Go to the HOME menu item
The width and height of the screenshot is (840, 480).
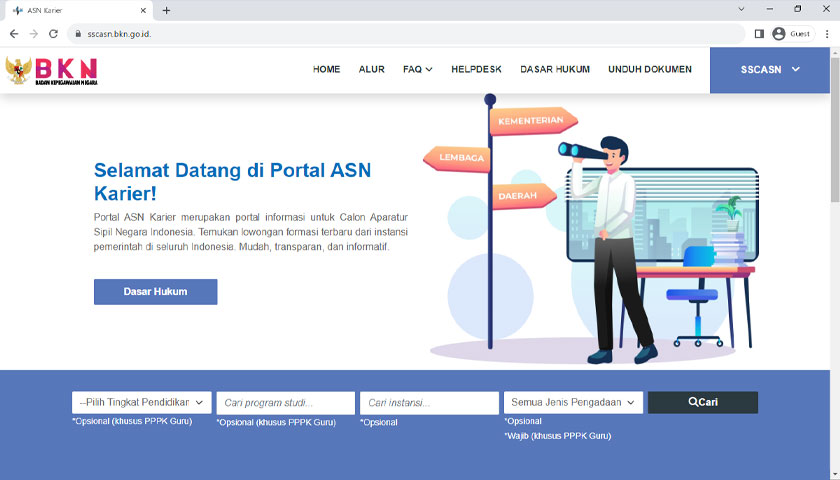coord(326,70)
